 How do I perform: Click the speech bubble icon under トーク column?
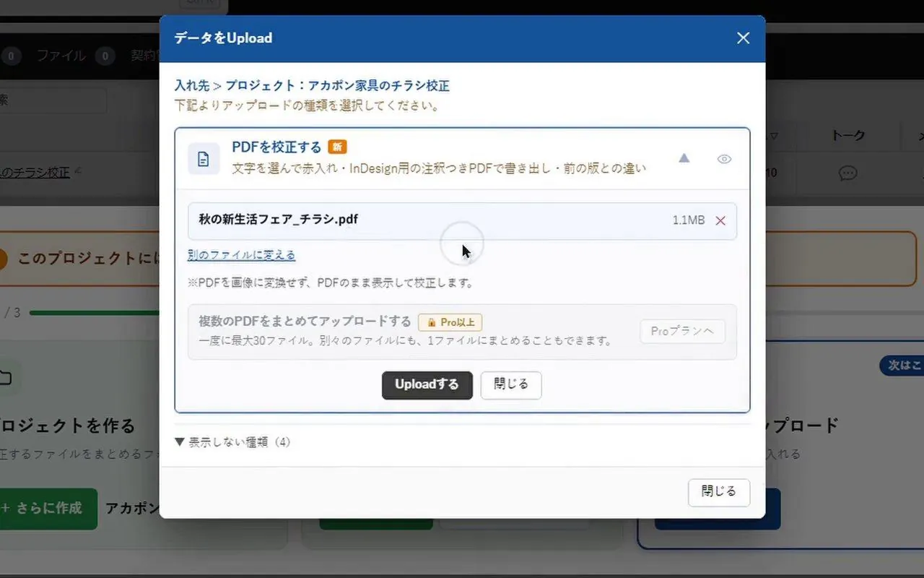[847, 173]
